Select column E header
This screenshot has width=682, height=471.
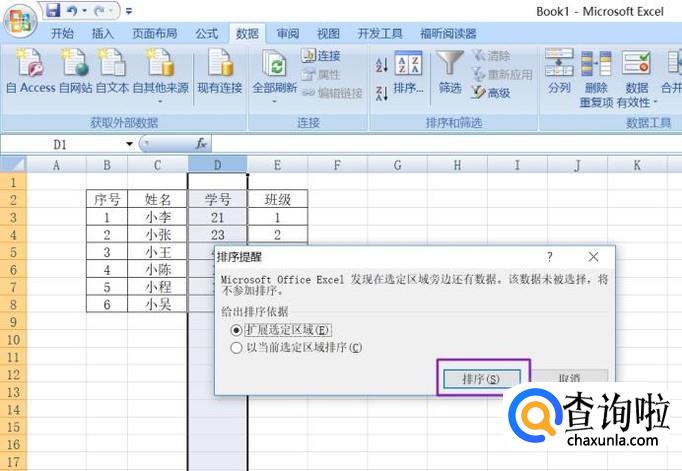click(277, 165)
